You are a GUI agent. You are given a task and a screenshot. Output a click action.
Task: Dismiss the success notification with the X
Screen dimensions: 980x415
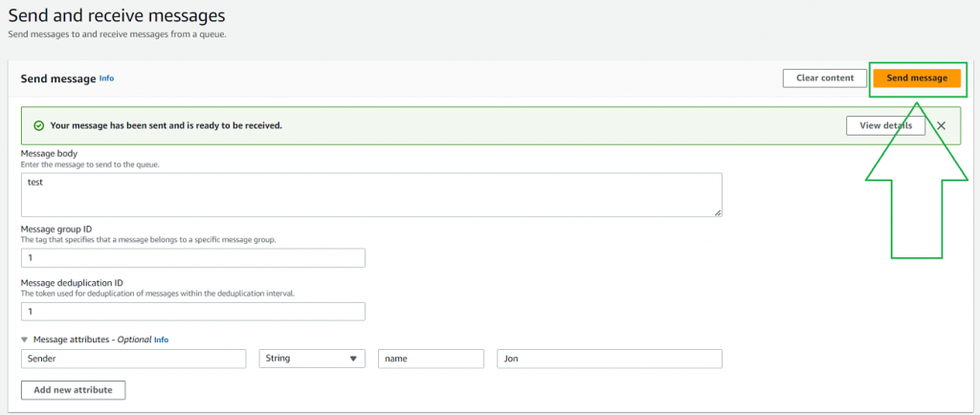941,125
